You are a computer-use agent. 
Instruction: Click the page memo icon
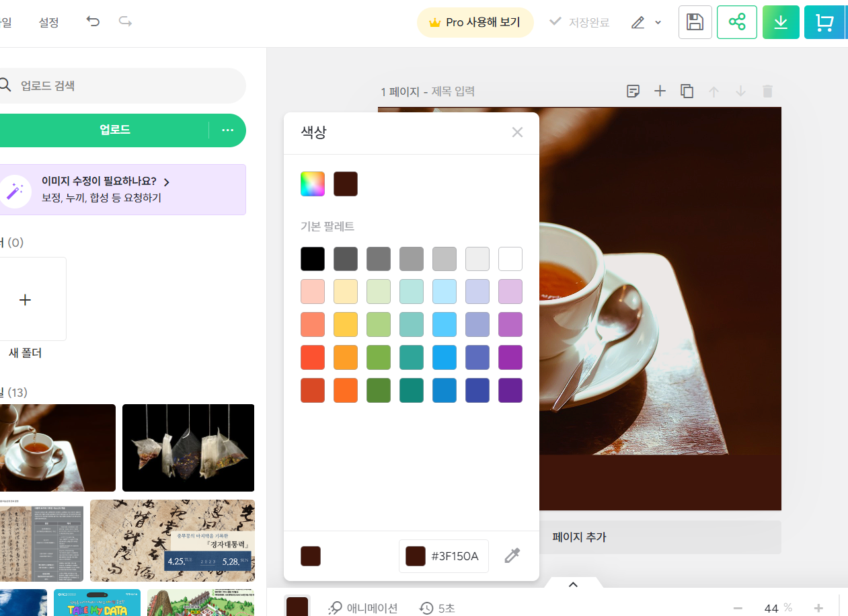pos(633,91)
